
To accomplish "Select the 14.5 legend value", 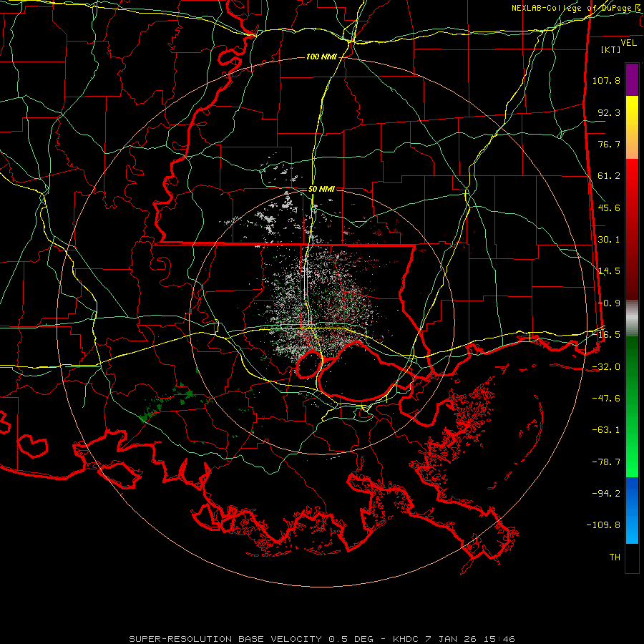I will tap(609, 271).
